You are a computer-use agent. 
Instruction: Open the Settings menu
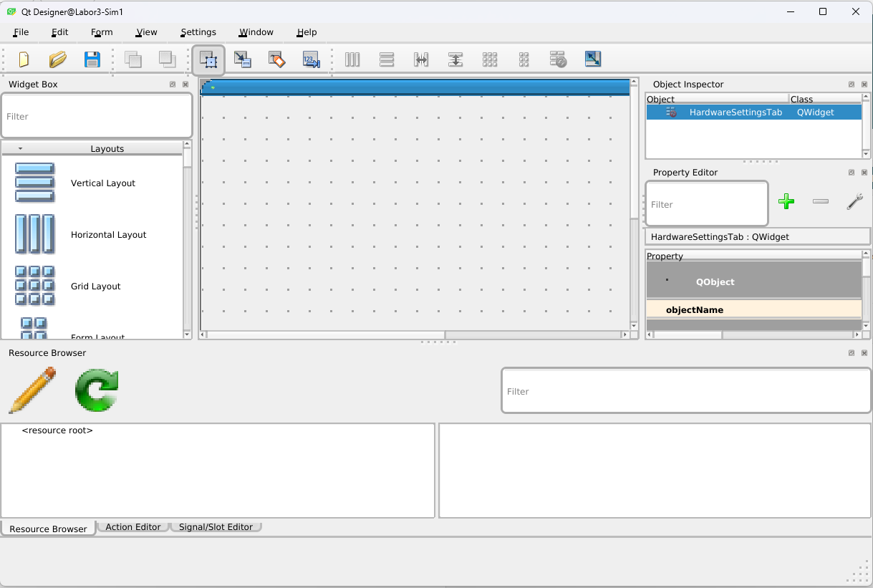pos(198,32)
